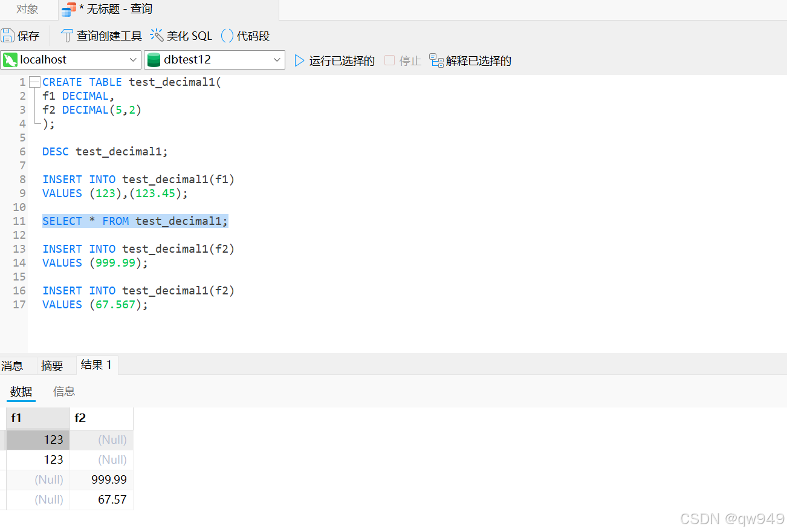Image resolution: width=787 pixels, height=532 pixels.
Task: Click the localhost connection icon
Action: [11, 60]
